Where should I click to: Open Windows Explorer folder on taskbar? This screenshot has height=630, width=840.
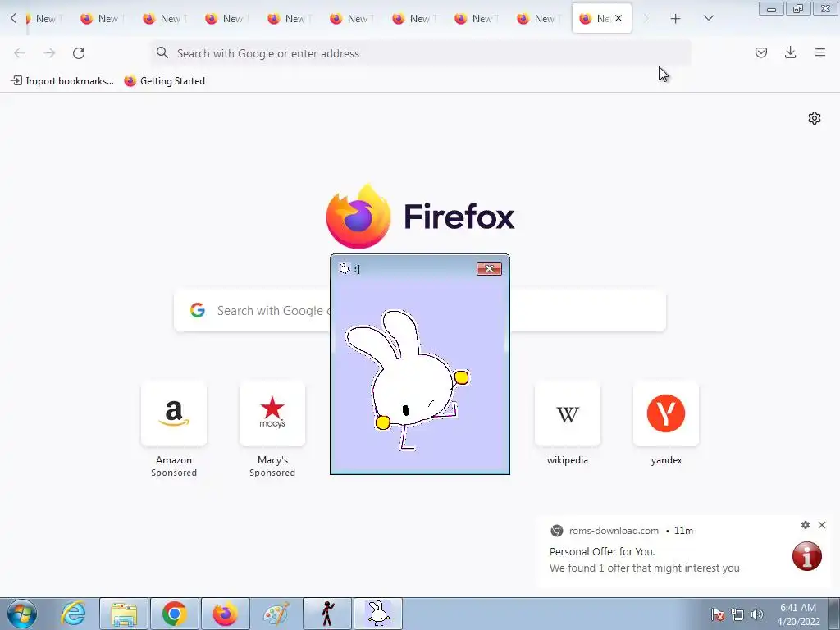[124, 614]
